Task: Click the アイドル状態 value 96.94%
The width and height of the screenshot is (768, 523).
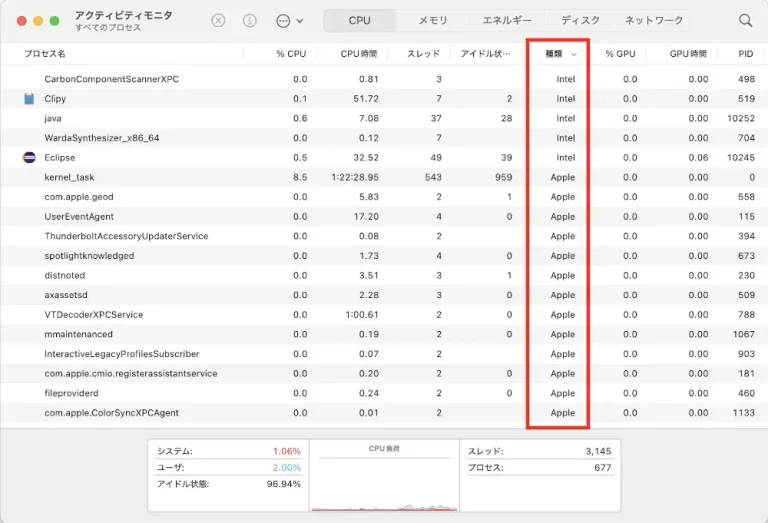Action: pyautogui.click(x=284, y=484)
